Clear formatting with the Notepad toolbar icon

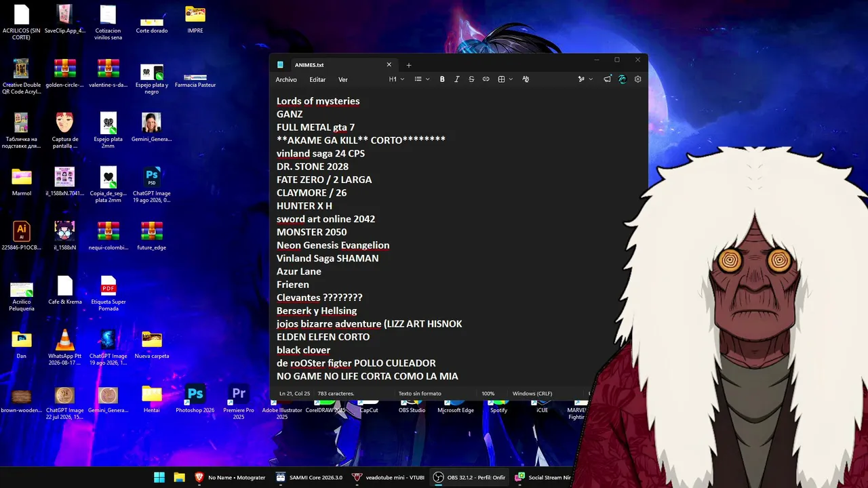coord(526,79)
